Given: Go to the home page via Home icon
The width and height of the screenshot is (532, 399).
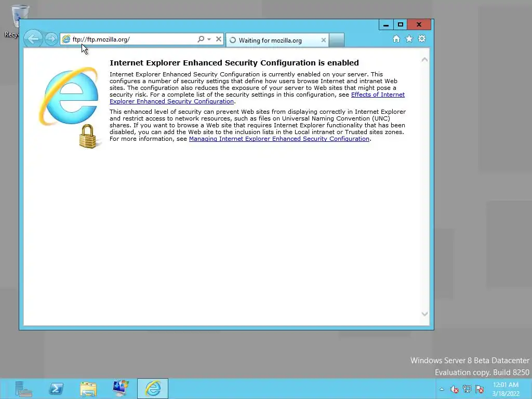Looking at the screenshot, I should [396, 39].
